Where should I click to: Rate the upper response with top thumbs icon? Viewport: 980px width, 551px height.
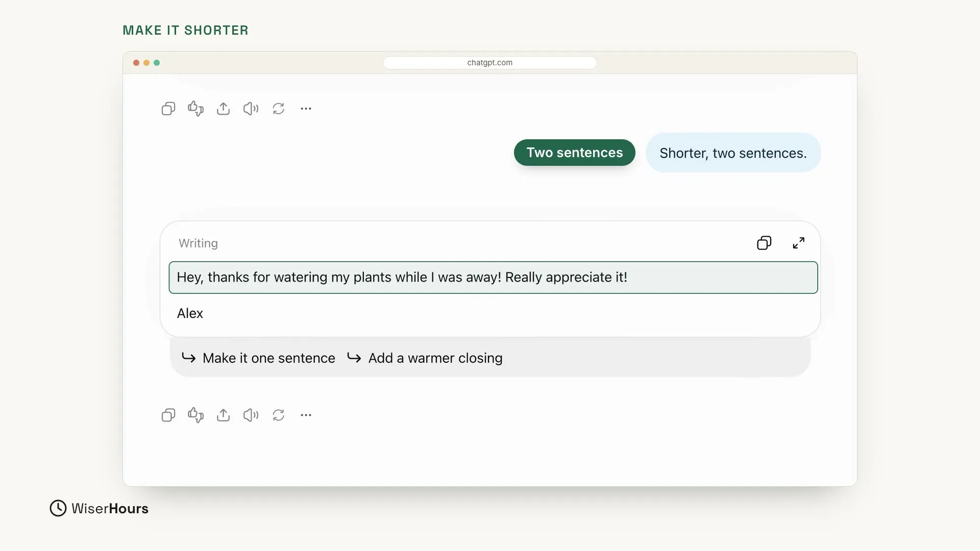coord(196,109)
